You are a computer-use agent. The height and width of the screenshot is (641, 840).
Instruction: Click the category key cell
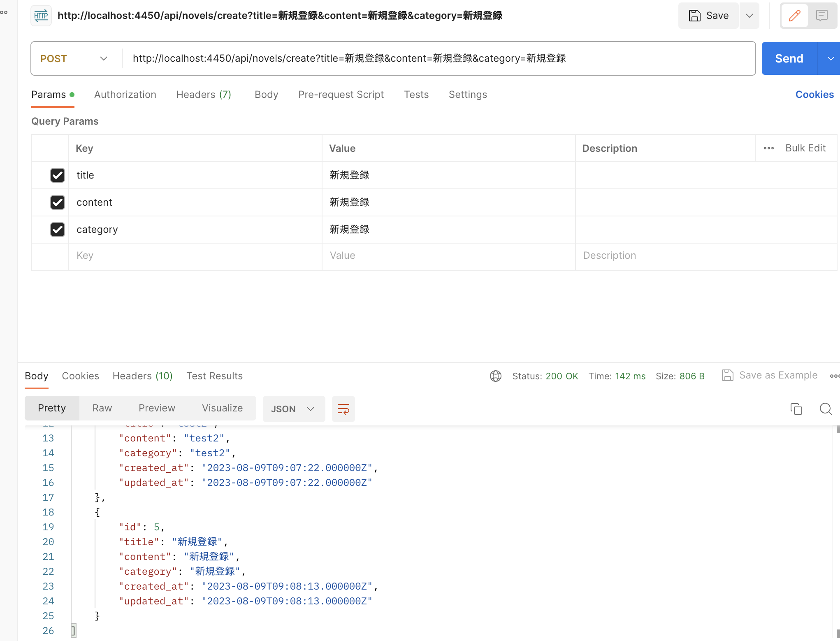[x=195, y=230]
